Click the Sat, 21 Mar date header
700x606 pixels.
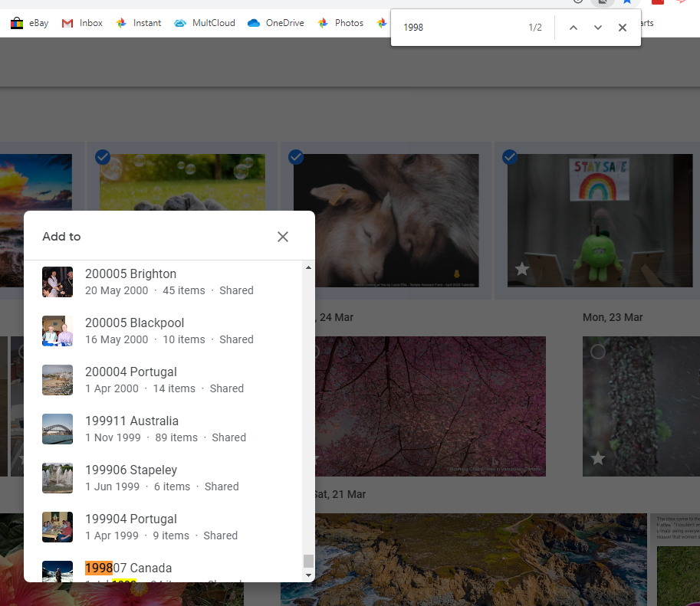(x=340, y=494)
